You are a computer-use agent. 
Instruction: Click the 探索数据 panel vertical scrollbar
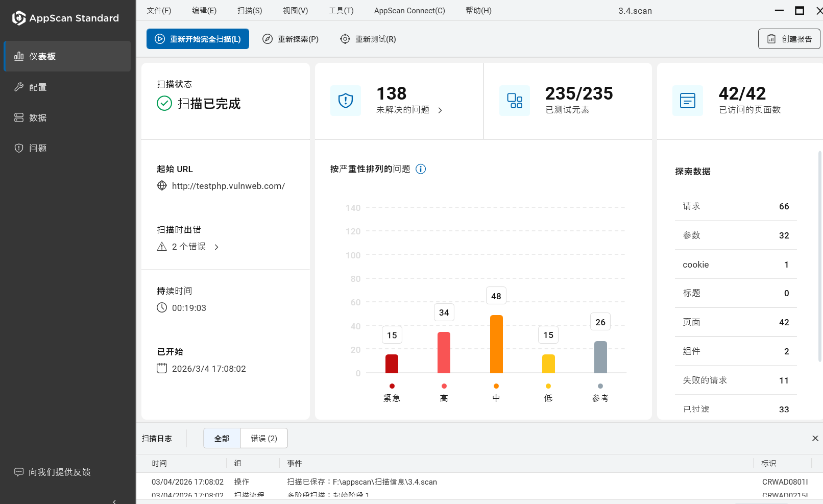(x=820, y=257)
